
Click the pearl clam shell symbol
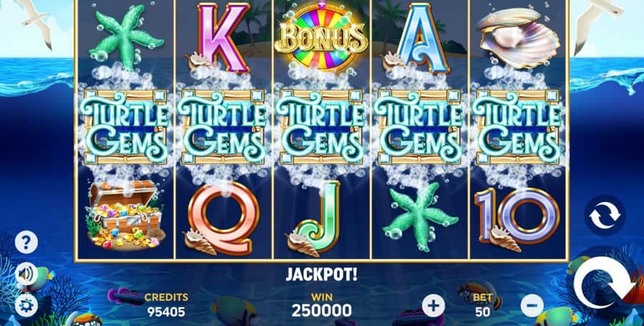(518, 37)
